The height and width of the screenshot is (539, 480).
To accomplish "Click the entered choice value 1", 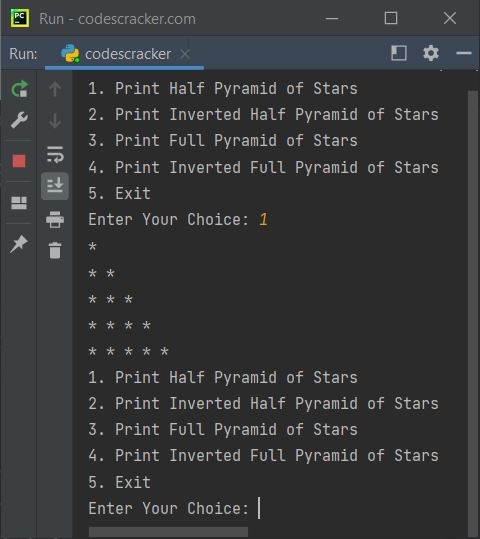I will 263,219.
